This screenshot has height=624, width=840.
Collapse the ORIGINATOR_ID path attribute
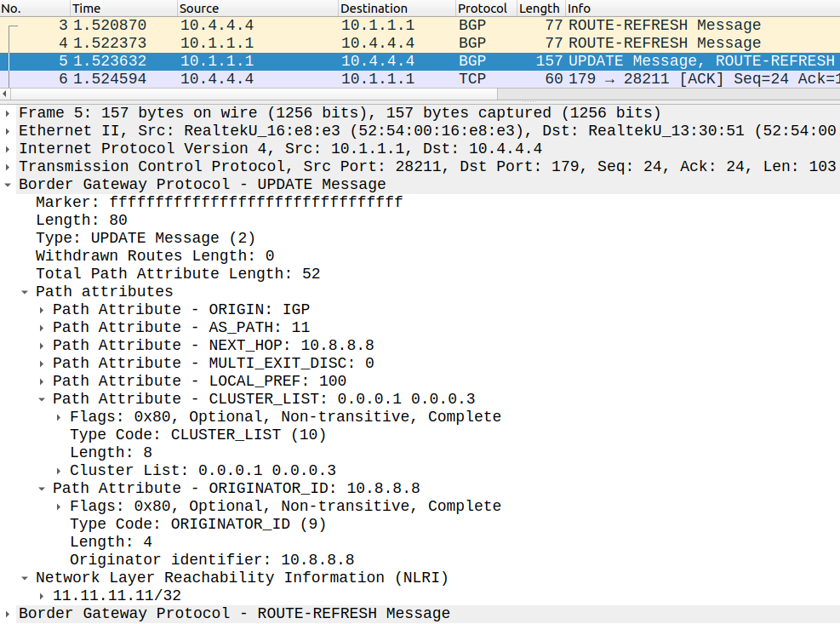[x=42, y=489]
